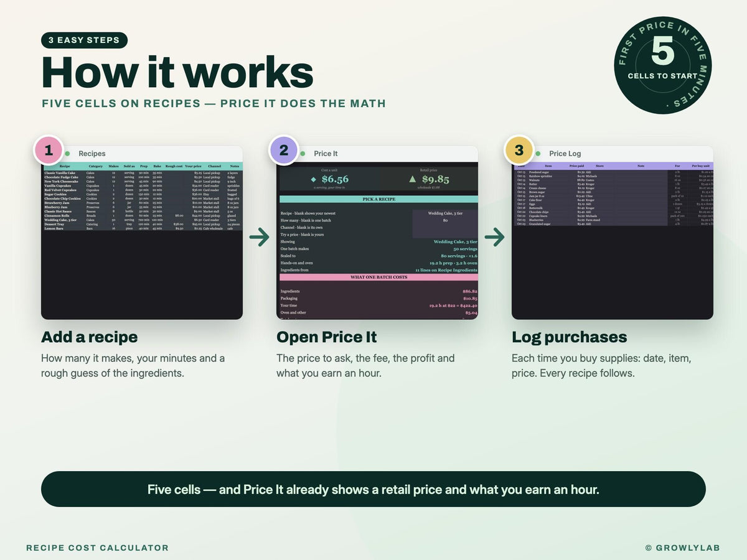Click the "Category" column header in Recipes

[96, 166]
